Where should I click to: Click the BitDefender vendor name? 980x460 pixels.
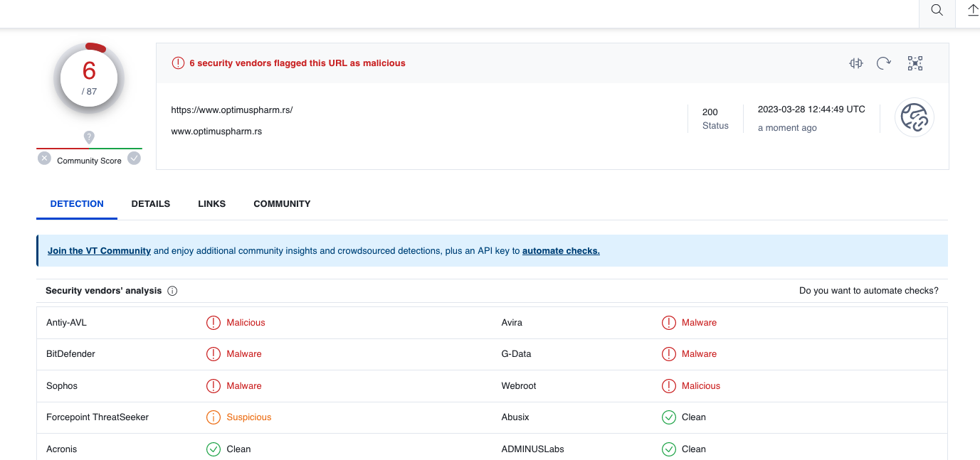pos(70,354)
